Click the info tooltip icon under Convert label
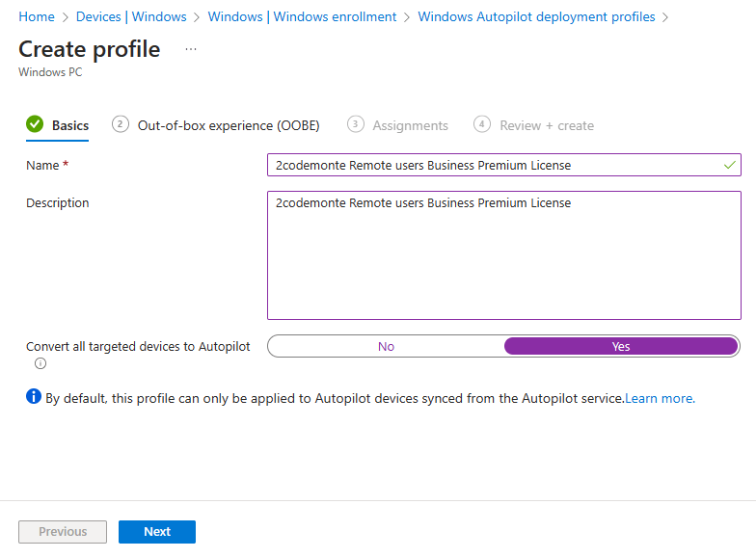Viewport: 756px width, 558px height. pyautogui.click(x=40, y=363)
